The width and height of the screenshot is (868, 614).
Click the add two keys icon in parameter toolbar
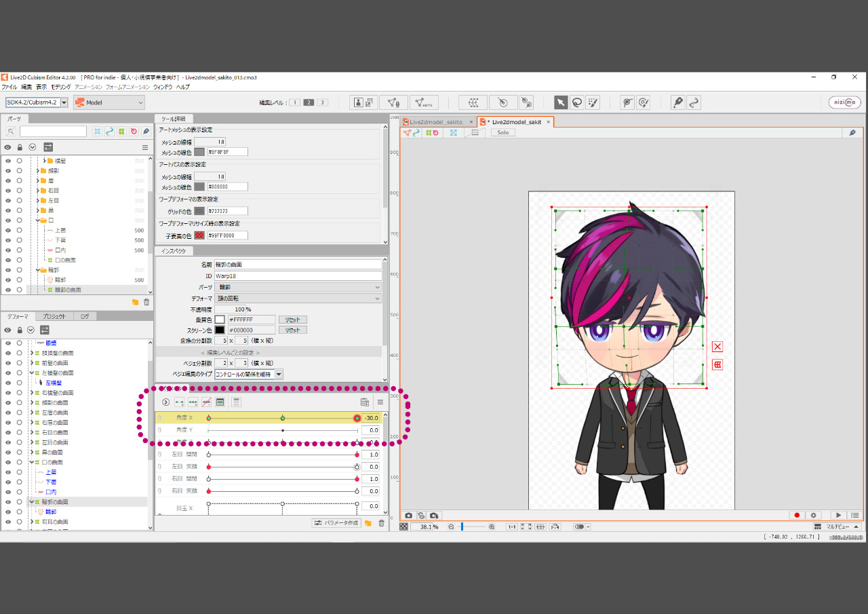tap(180, 402)
